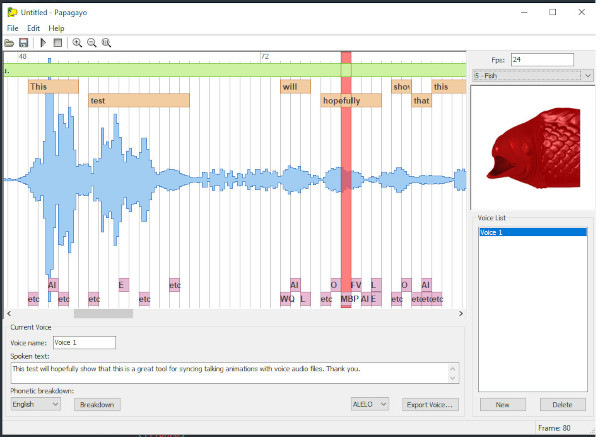Click the Reset Zoom magnifier icon
Viewport: 600px width, 437px height.
[x=106, y=43]
